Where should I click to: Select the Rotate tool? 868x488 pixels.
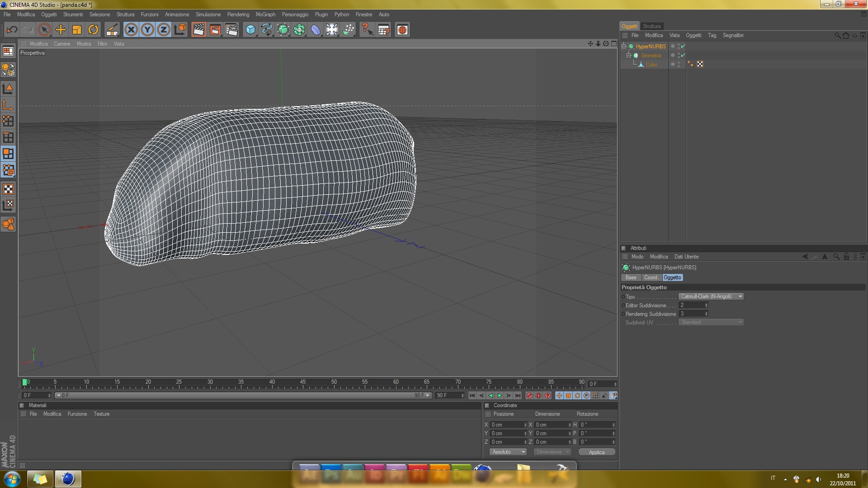tap(93, 30)
